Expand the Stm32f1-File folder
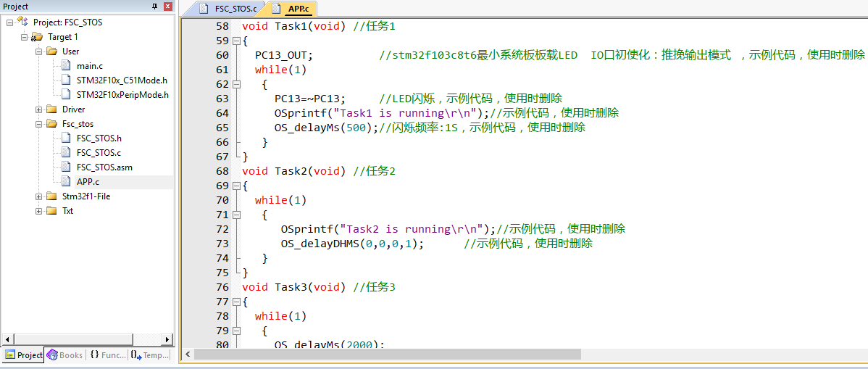Viewport: 868px width, 369px height. click(38, 196)
